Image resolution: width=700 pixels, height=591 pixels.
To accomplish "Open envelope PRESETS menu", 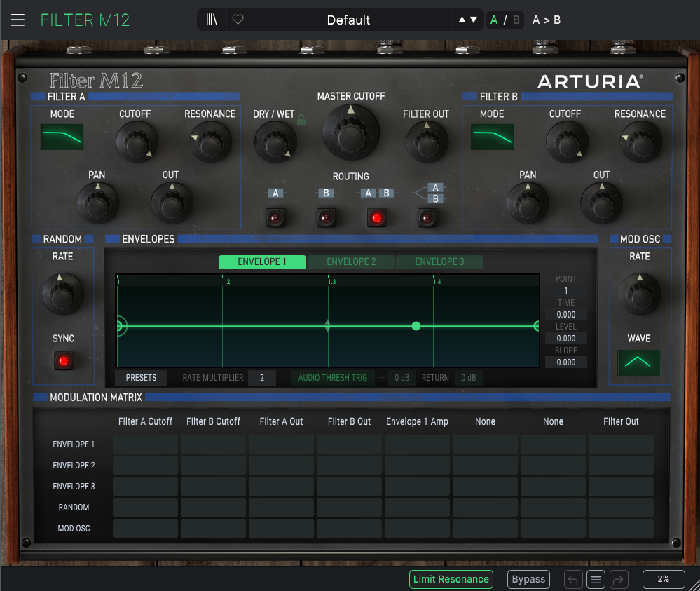I will tap(141, 378).
